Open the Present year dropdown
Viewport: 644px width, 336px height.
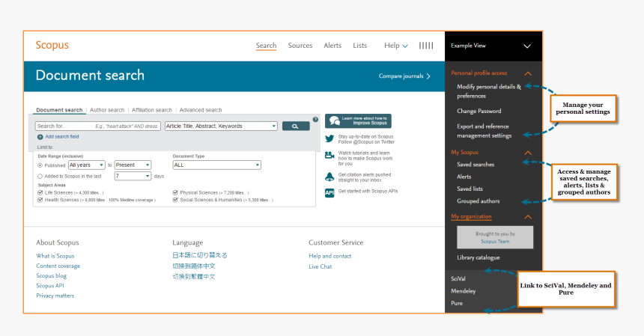133,165
